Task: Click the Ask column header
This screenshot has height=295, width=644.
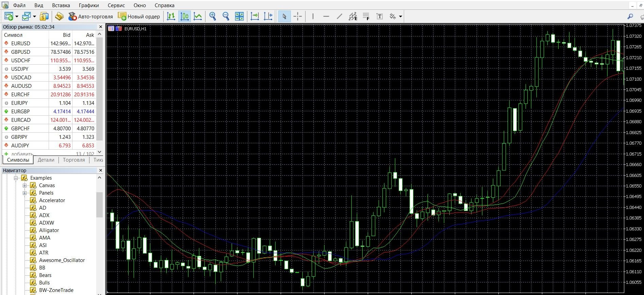Action: 84,35
